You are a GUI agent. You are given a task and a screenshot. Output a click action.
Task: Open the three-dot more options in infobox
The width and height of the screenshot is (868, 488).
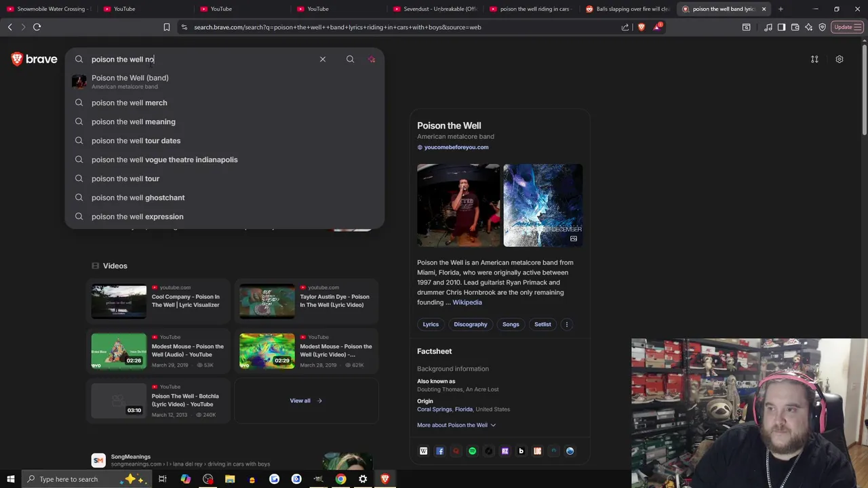tap(567, 324)
